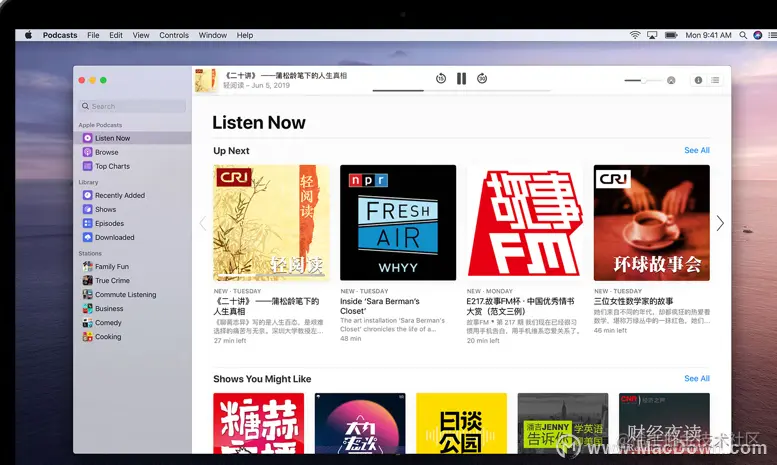Open the 环球故事会 coffee cup artwork
Viewport: 777px width, 465px height.
[x=652, y=223]
